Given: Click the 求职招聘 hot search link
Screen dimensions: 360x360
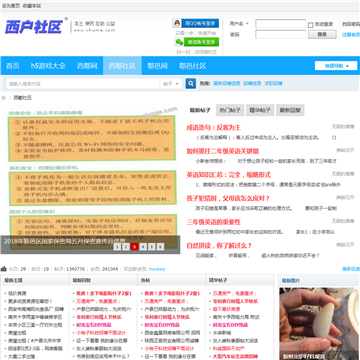Looking at the screenshot, I should point(273,84).
